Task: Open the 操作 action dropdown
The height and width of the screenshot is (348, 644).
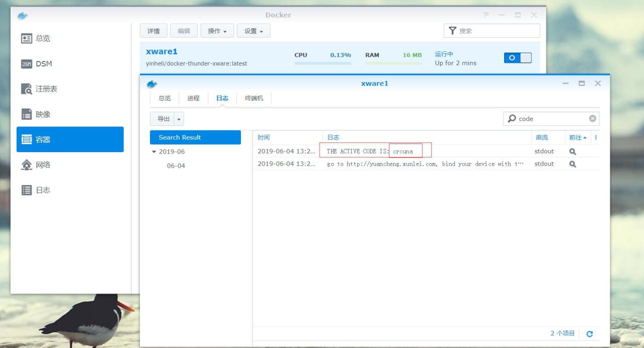Action: [x=217, y=31]
